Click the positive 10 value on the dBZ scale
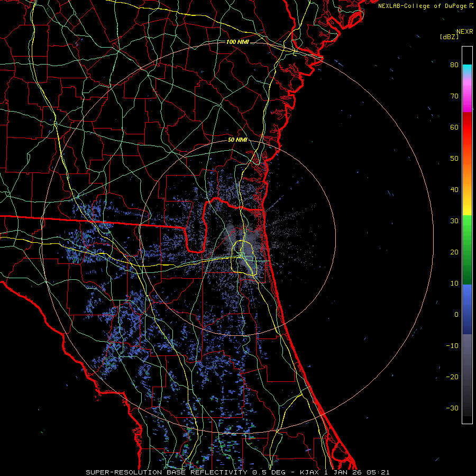 pos(454,283)
